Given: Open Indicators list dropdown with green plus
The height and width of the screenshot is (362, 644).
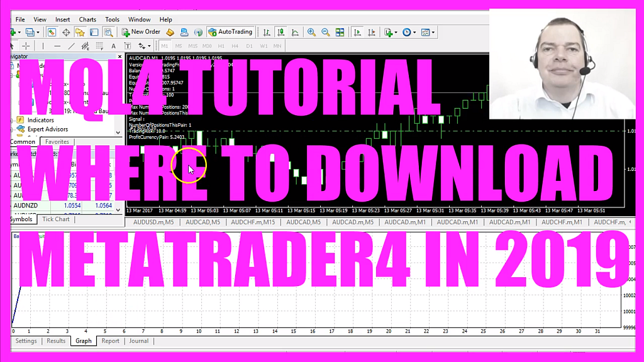Looking at the screenshot, I should click(391, 32).
